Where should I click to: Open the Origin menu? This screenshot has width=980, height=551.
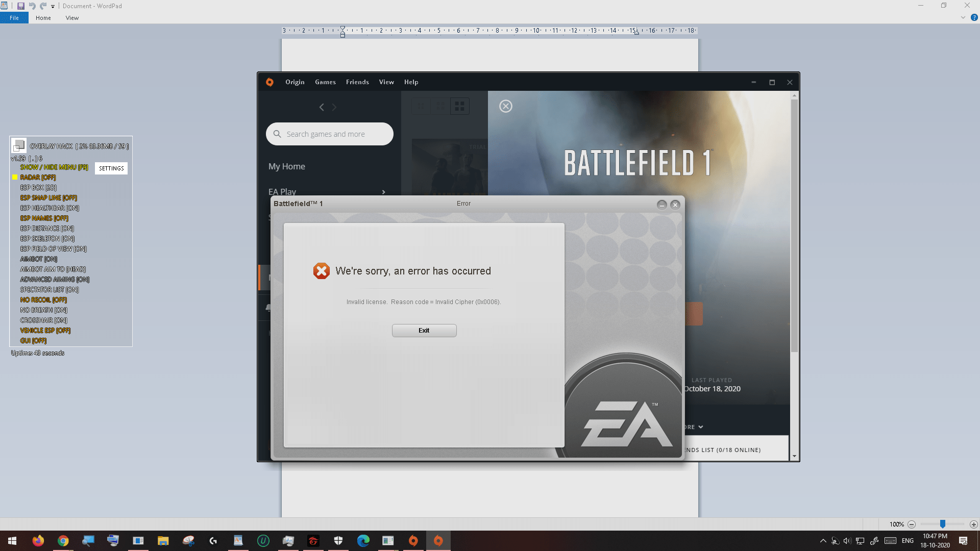[295, 82]
